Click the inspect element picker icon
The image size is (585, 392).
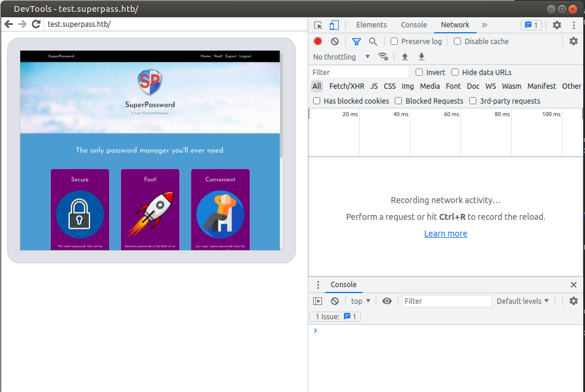point(318,25)
